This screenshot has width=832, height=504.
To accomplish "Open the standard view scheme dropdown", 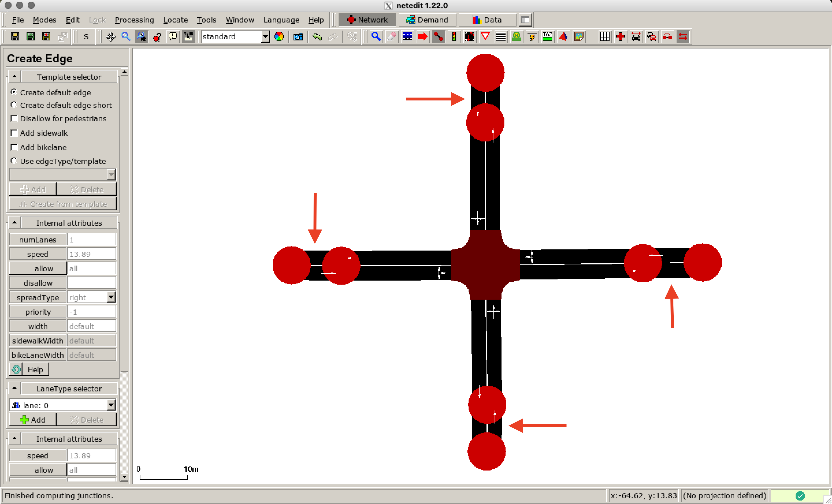I will [265, 36].
